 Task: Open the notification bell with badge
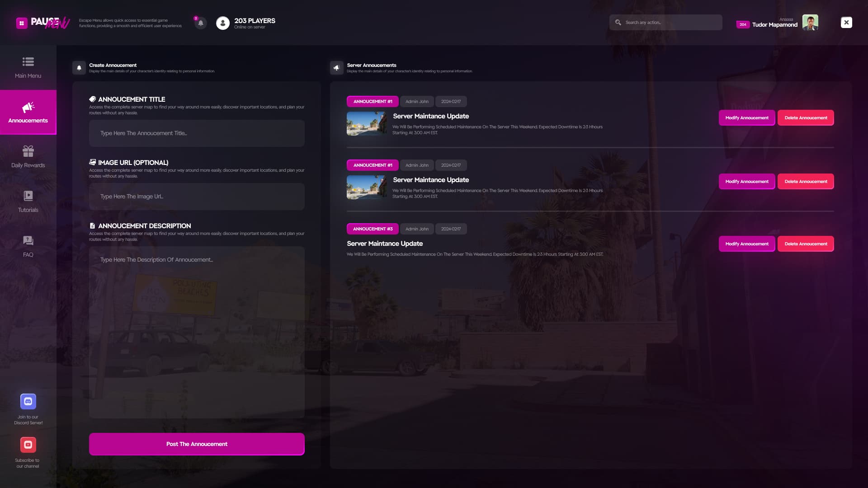point(200,23)
